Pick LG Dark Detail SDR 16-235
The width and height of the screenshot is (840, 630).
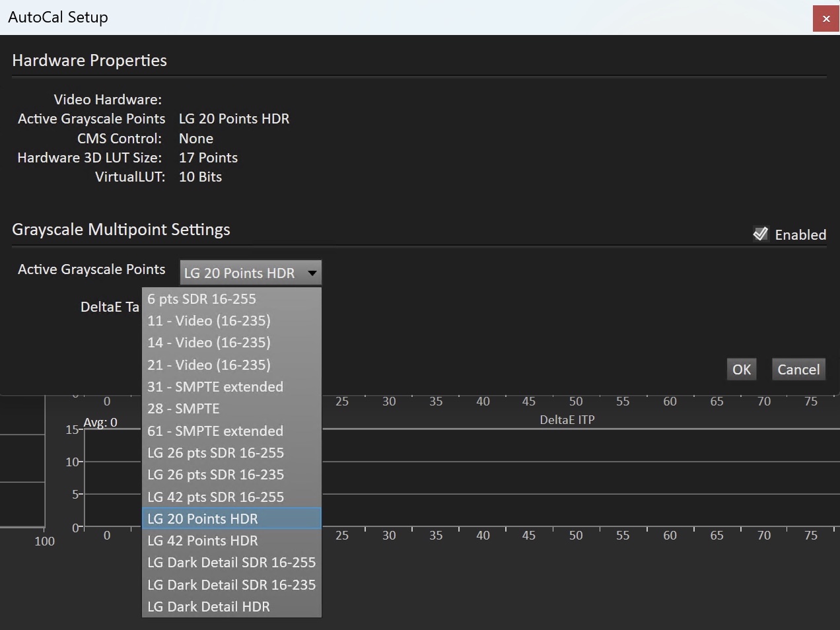click(231, 585)
